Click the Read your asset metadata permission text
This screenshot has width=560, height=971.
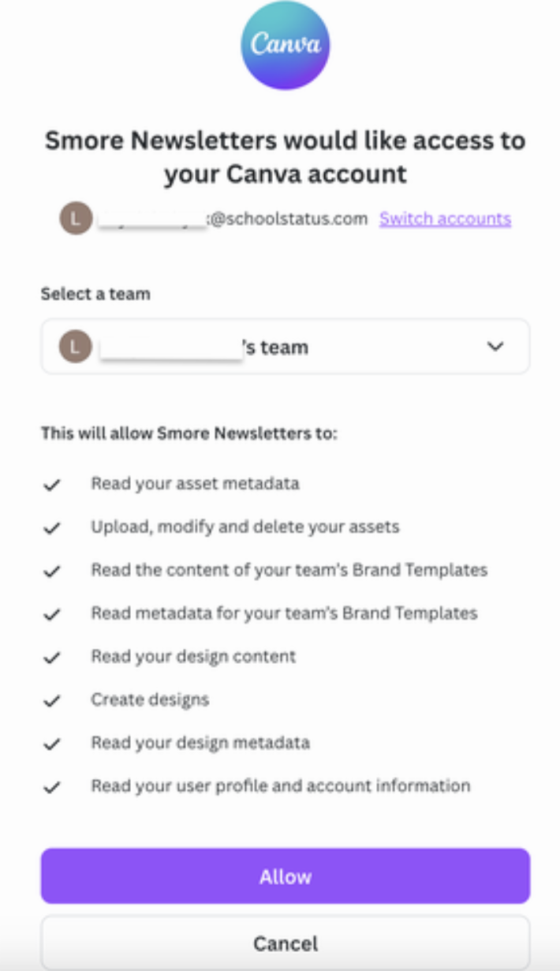pos(195,483)
